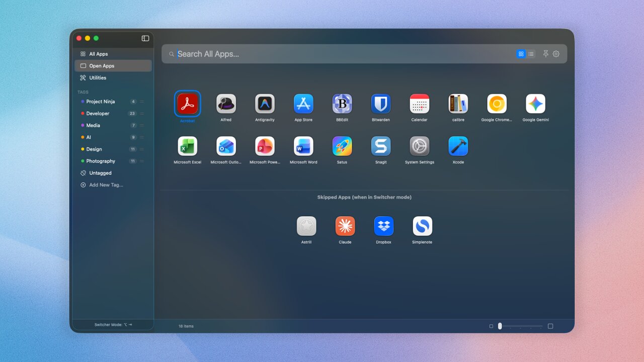The height and width of the screenshot is (362, 644).
Task: Select the Project Ninja tag
Action: point(113,102)
